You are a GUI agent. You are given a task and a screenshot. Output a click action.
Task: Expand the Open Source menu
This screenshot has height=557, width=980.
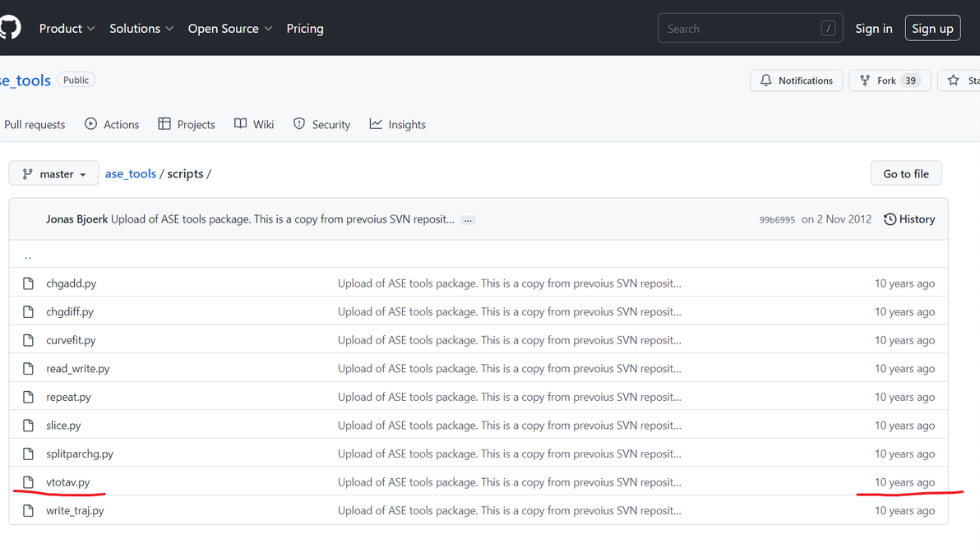tap(229, 28)
